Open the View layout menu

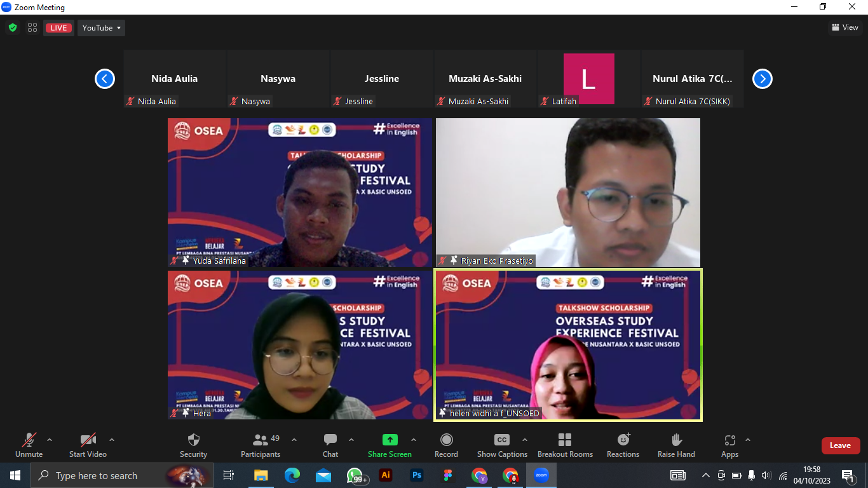click(844, 27)
